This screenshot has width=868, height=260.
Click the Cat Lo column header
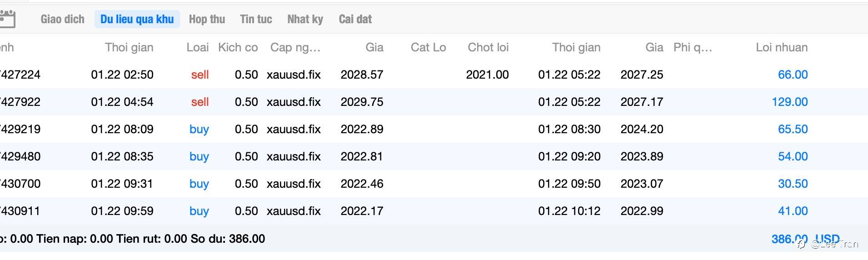(x=428, y=47)
